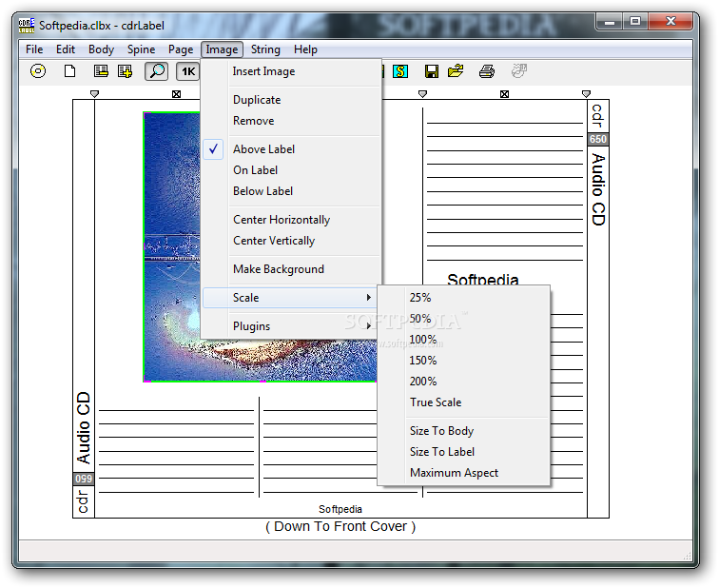Viewport: 719px width, 588px height.
Task: Click the cdr text on left spine
Action: 83,501
